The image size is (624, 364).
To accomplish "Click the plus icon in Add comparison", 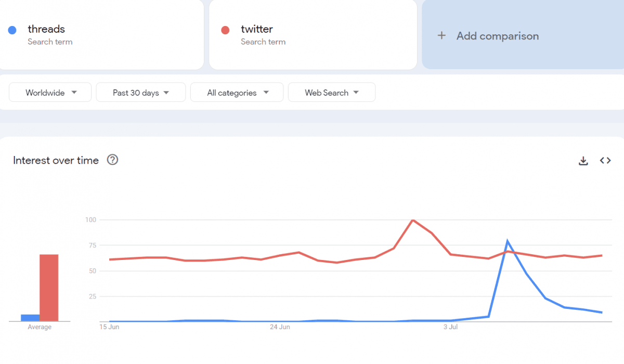I will [441, 36].
